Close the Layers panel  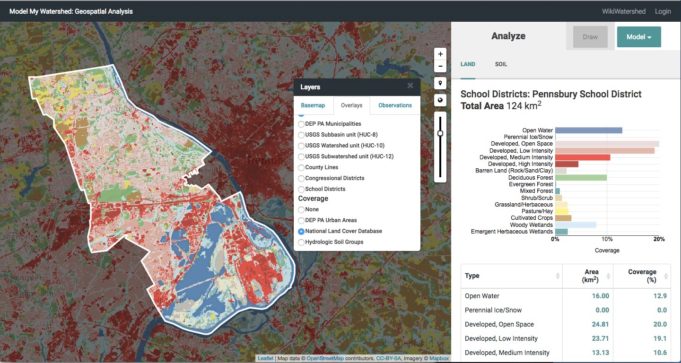click(410, 86)
